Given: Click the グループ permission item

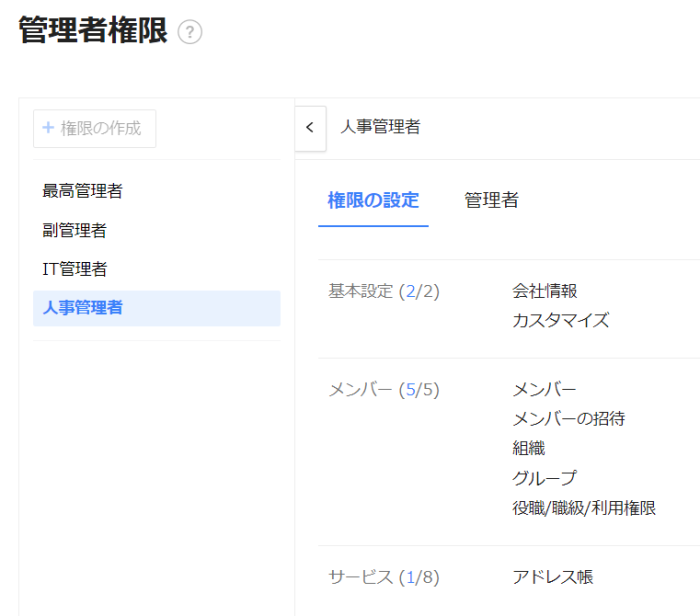Looking at the screenshot, I should (545, 478).
